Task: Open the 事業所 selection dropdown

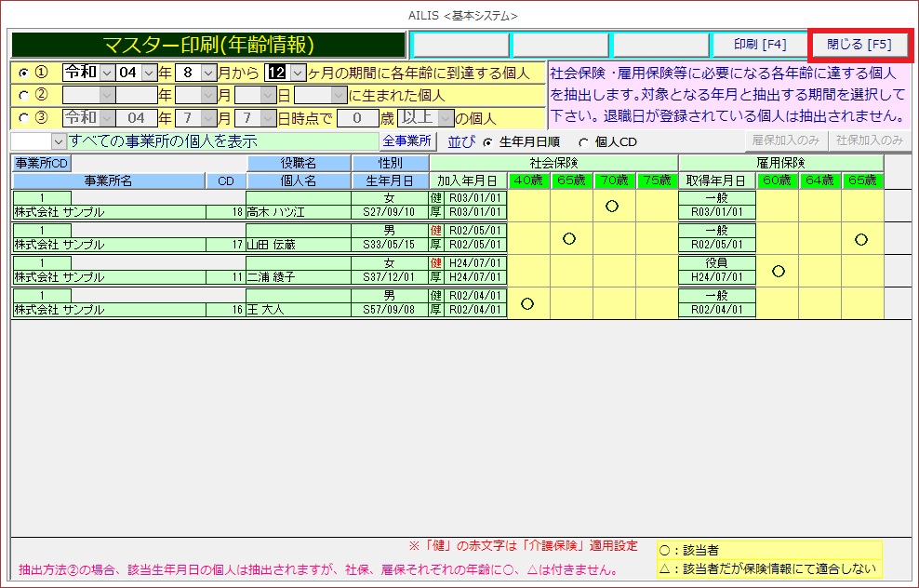Action: tap(59, 141)
